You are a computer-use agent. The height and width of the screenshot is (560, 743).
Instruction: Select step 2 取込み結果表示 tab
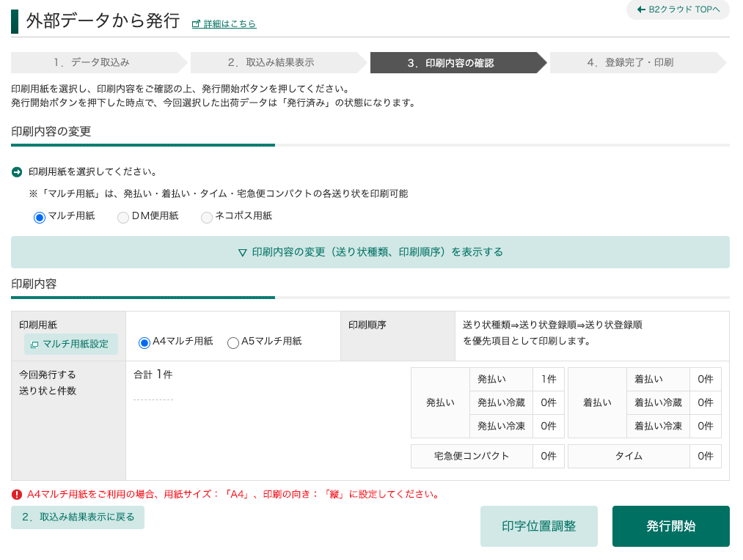tap(279, 62)
